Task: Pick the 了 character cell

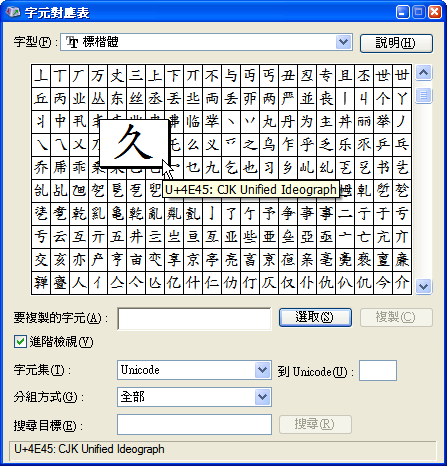Action: pyautogui.click(x=231, y=214)
